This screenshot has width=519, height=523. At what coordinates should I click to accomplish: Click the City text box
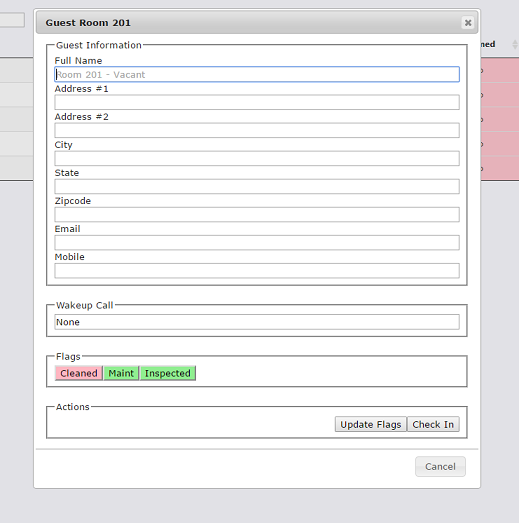[x=257, y=158]
